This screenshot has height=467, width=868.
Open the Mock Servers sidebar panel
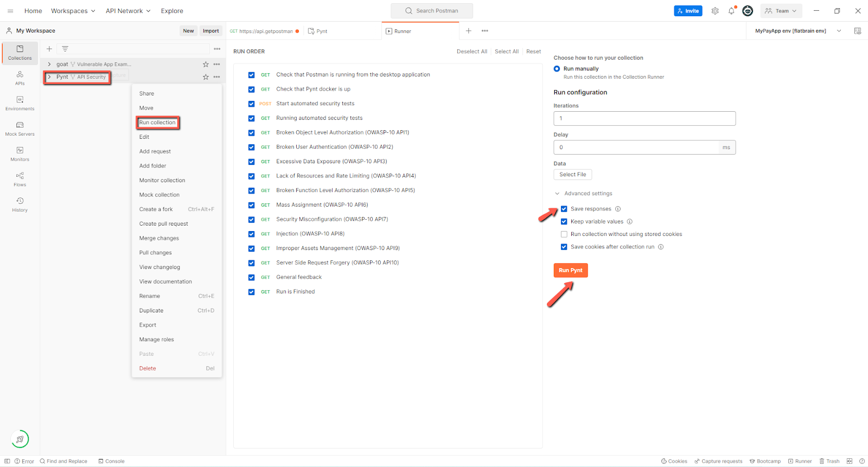20,129
